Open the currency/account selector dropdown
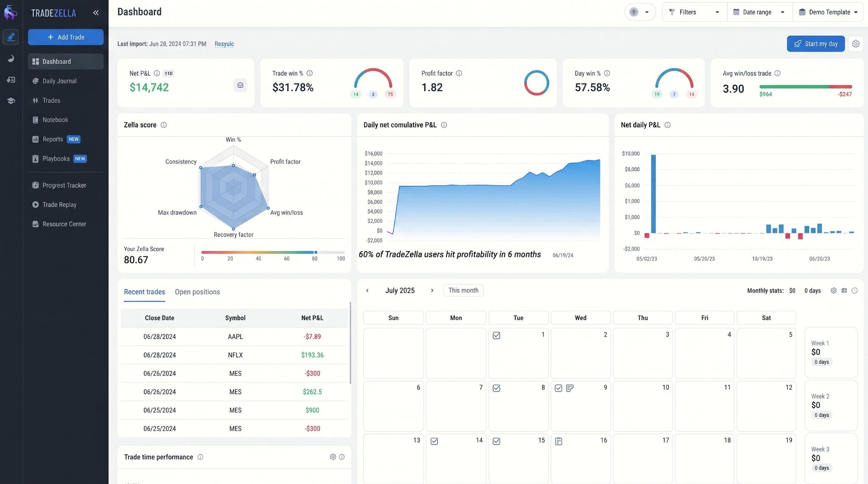Image resolution: width=868 pixels, height=484 pixels. [x=640, y=12]
